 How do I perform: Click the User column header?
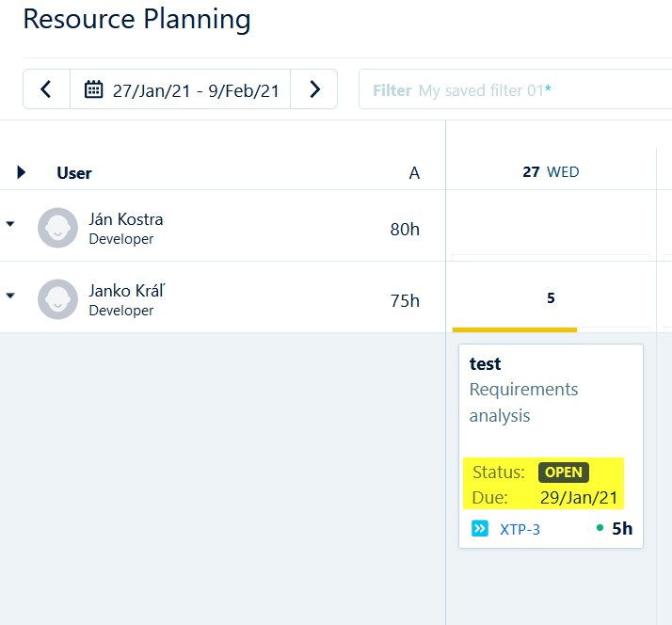tap(74, 173)
